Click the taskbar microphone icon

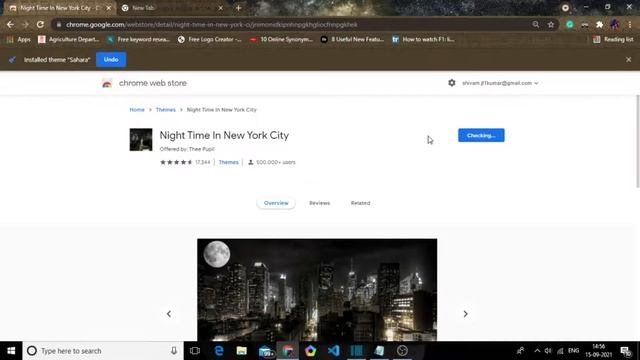pyautogui.click(x=174, y=351)
